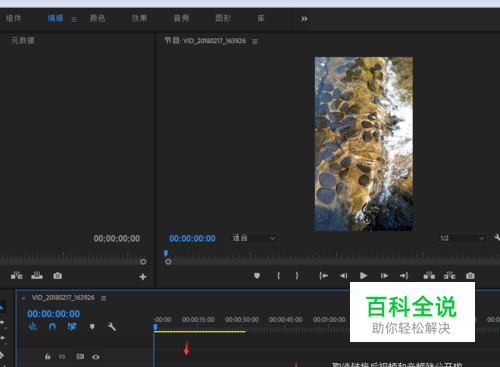Click the Source monitor Insert button
This screenshot has height=367, width=500.
click(17, 275)
